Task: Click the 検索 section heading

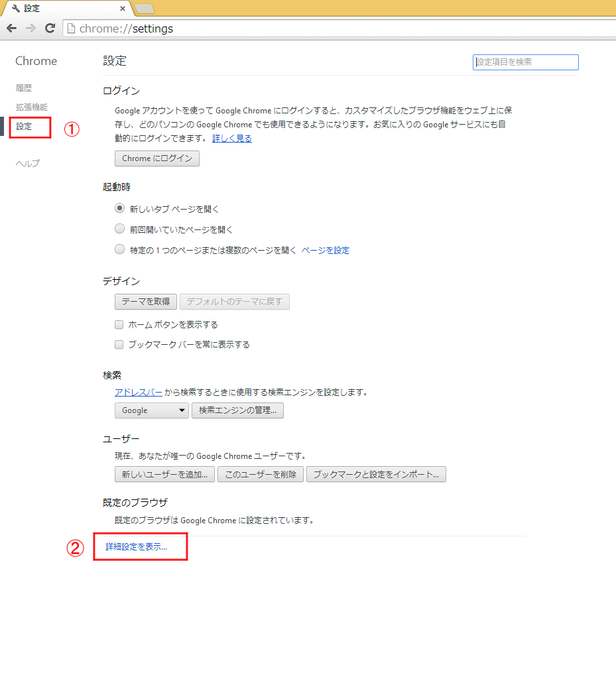Action: 112,376
